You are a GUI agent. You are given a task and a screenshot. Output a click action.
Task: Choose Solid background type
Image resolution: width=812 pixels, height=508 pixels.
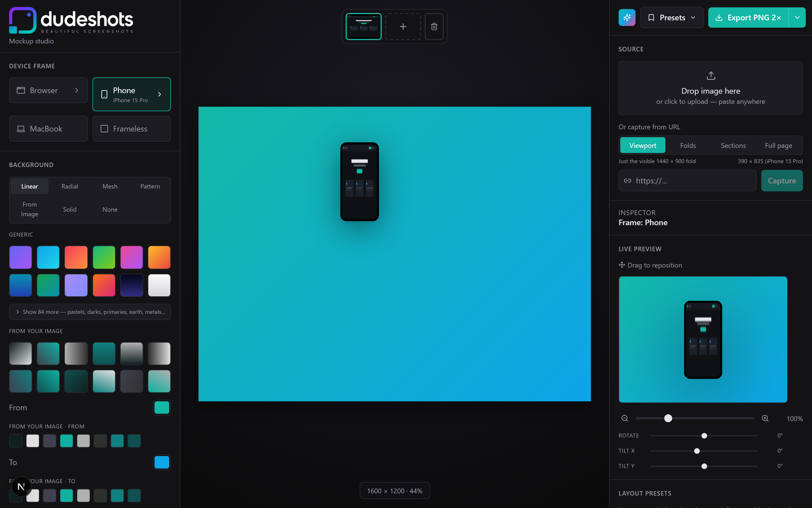click(70, 209)
